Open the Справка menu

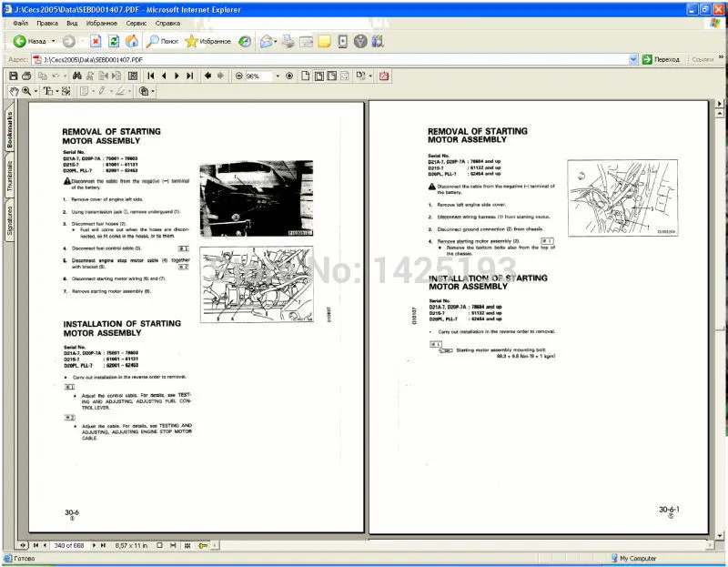point(167,23)
